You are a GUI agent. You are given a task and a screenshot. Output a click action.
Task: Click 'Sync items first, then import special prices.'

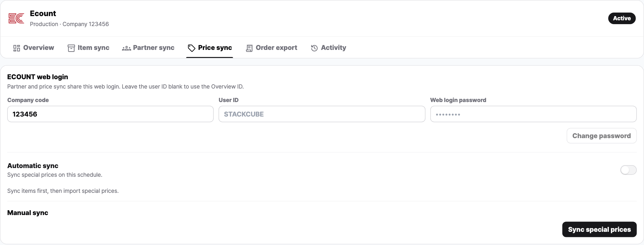[63, 191]
